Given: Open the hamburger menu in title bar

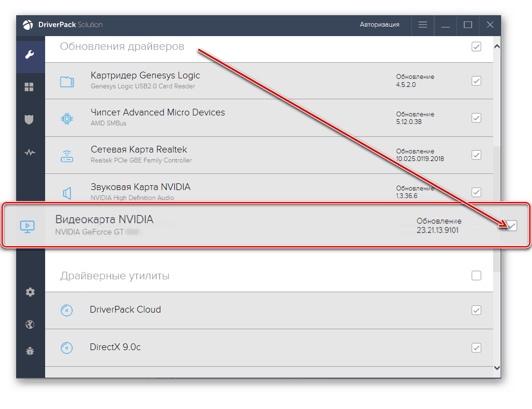Looking at the screenshot, I should 422,25.
